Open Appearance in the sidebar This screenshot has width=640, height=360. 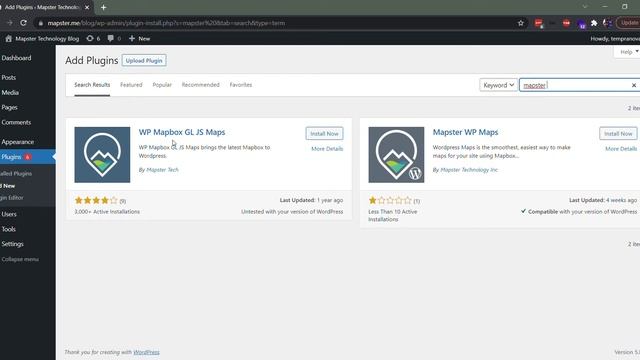click(18, 142)
